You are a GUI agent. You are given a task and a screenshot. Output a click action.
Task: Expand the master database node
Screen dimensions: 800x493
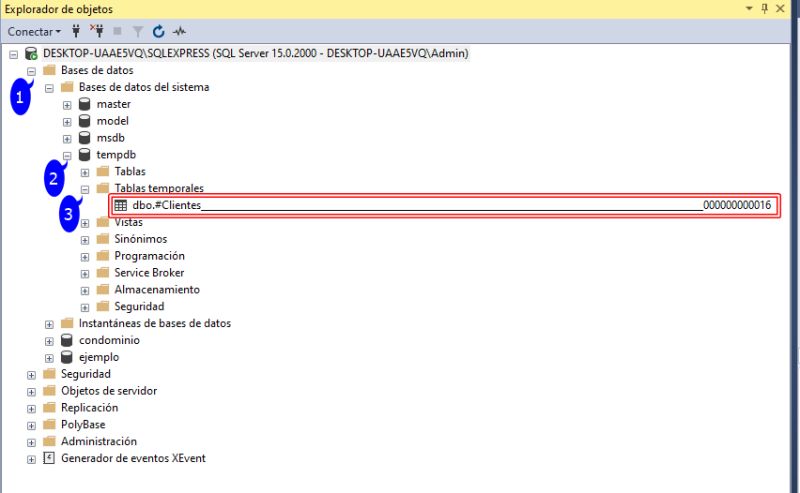click(67, 105)
